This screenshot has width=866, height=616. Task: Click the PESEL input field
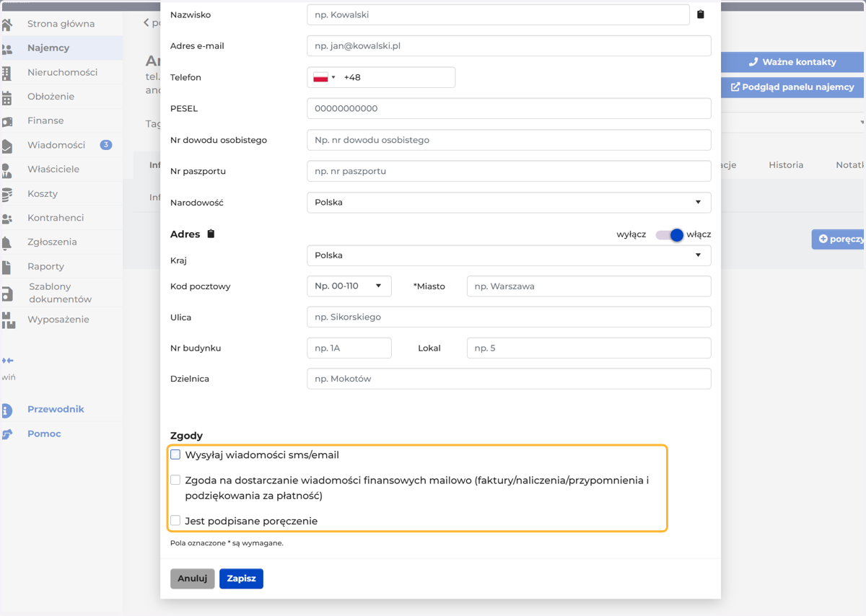coord(509,108)
